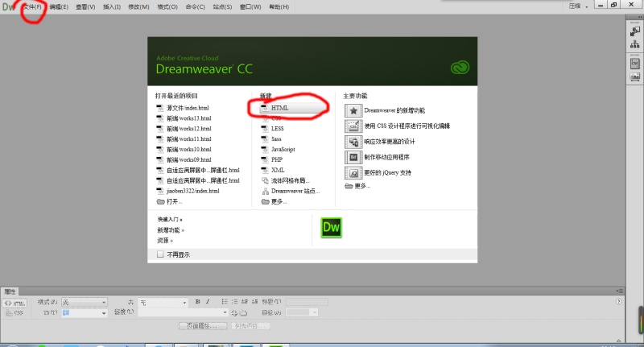
Task: Open recent file 前端/works13.html
Action: pos(189,118)
